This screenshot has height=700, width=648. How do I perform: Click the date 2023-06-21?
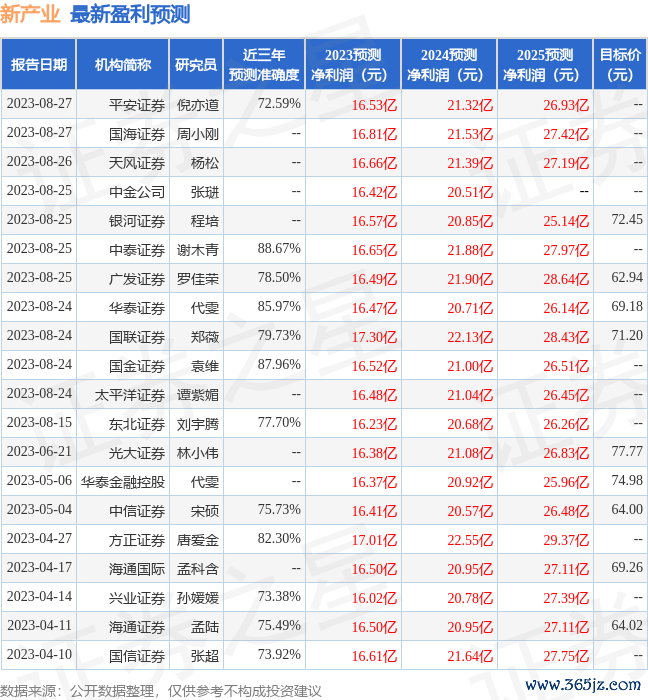click(39, 451)
